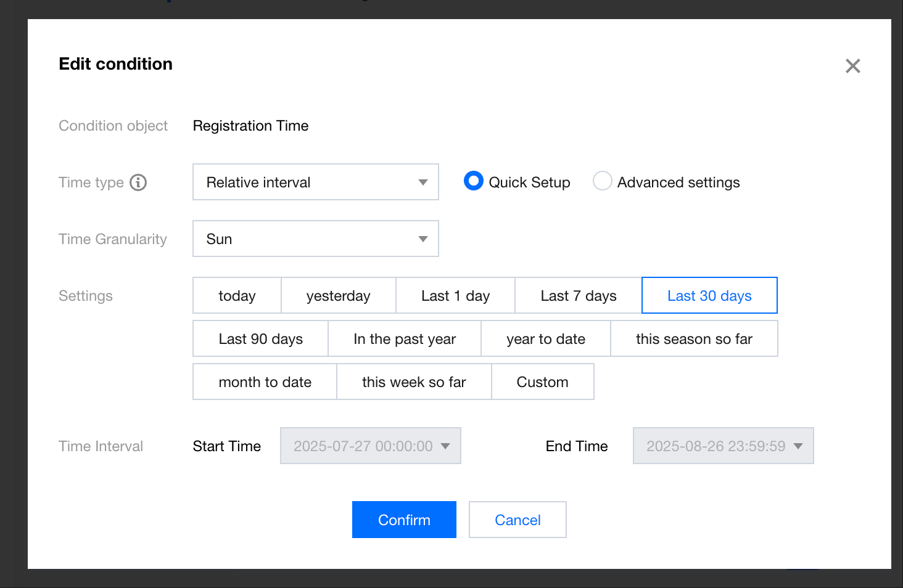Select the Advanced settings radio option
Screen dimensions: 903x588
point(602,181)
